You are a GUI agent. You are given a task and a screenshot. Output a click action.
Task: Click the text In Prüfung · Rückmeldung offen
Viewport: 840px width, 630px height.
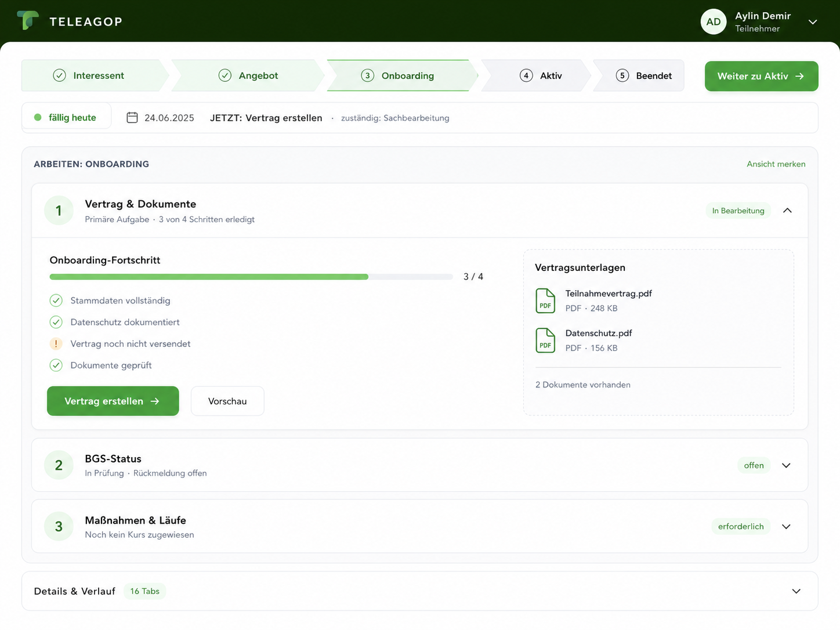pos(146,473)
